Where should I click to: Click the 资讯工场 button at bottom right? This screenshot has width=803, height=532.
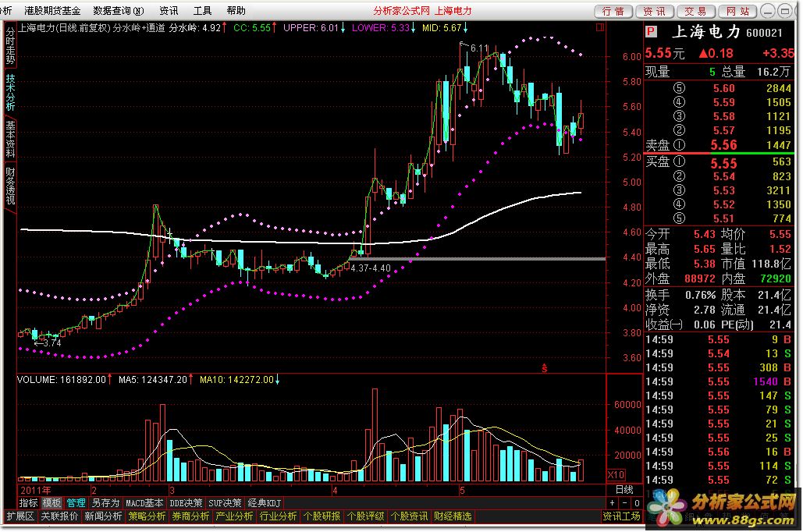(x=621, y=516)
